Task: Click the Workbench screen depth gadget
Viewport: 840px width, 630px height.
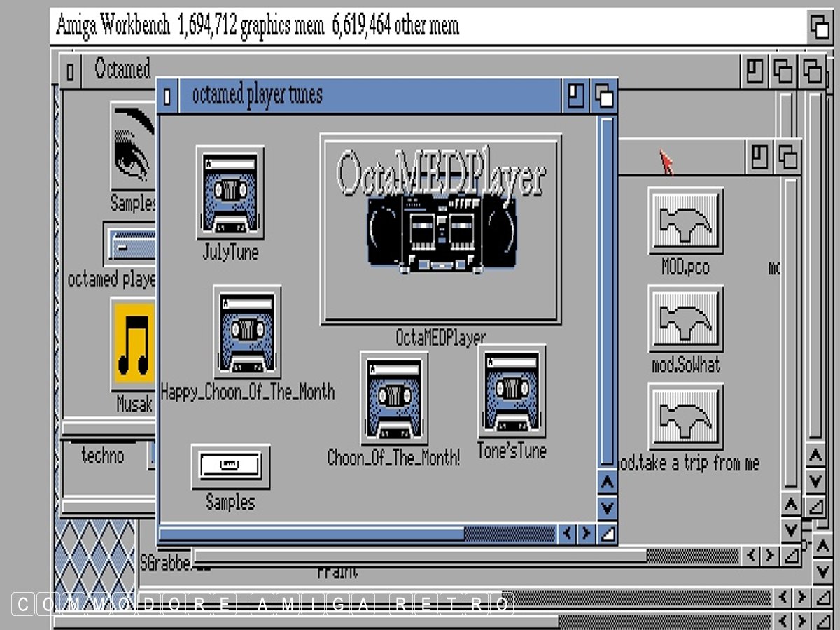Action: click(820, 27)
